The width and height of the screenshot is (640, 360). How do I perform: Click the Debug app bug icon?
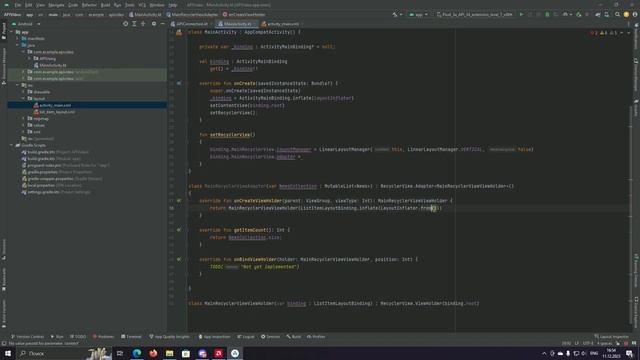[547, 14]
